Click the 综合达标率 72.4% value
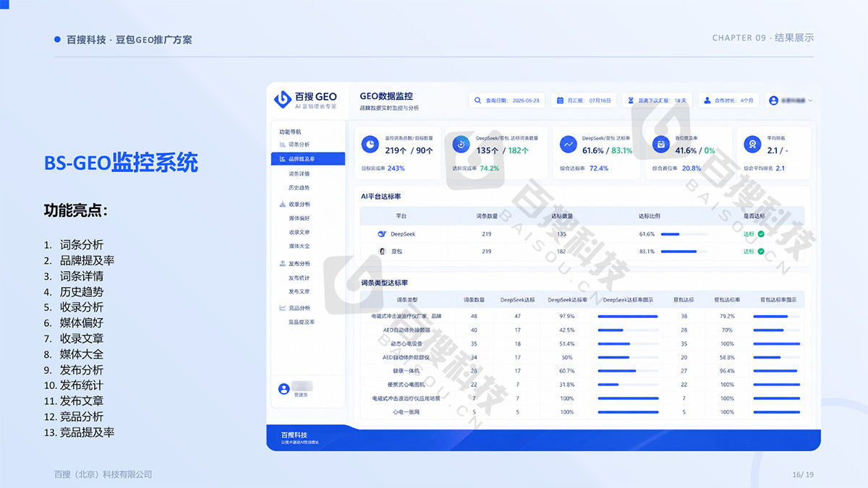This screenshot has height=488, width=868. click(x=599, y=168)
